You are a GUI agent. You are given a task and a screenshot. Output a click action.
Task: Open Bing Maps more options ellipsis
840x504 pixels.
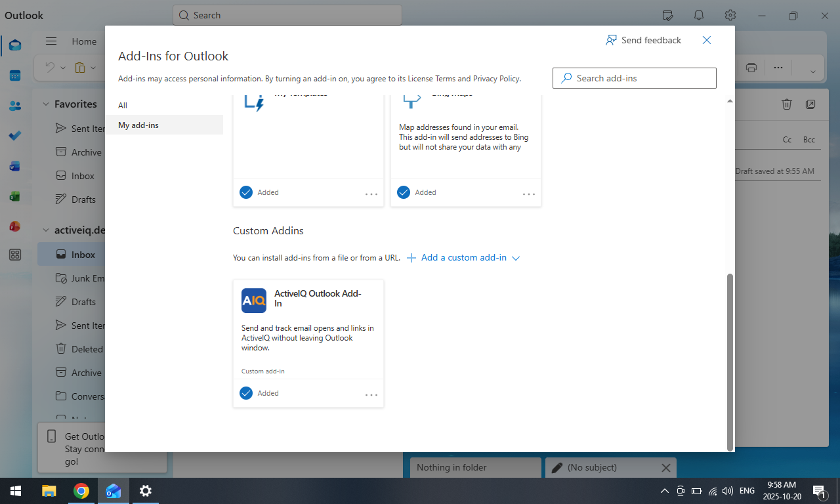529,194
